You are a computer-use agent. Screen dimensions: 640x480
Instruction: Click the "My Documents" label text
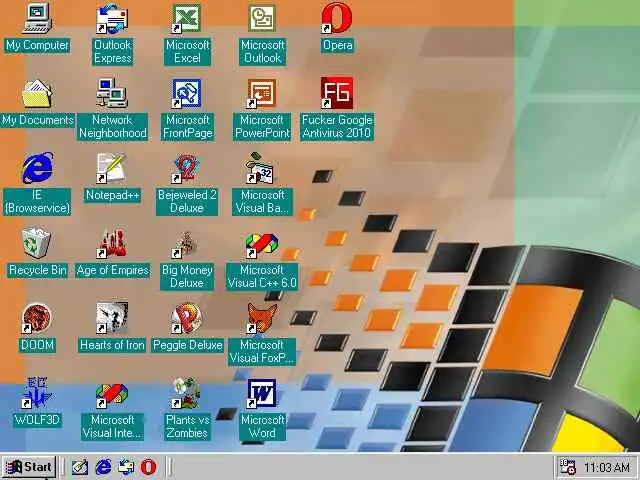[x=38, y=120]
